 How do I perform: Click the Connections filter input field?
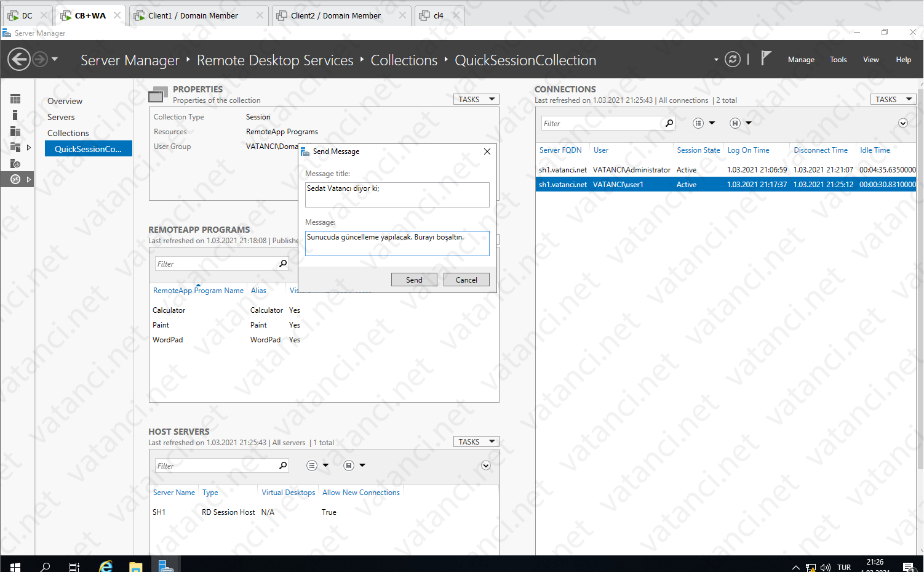pos(601,123)
